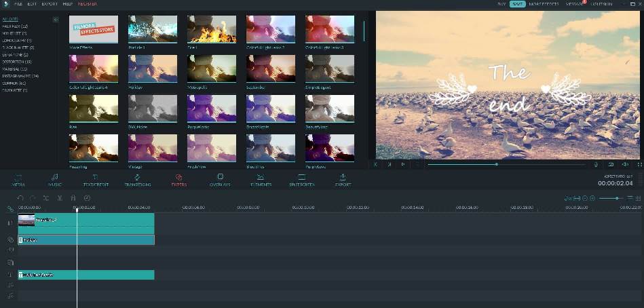Open the Overlays tab
This screenshot has height=308, width=644.
pos(220,180)
